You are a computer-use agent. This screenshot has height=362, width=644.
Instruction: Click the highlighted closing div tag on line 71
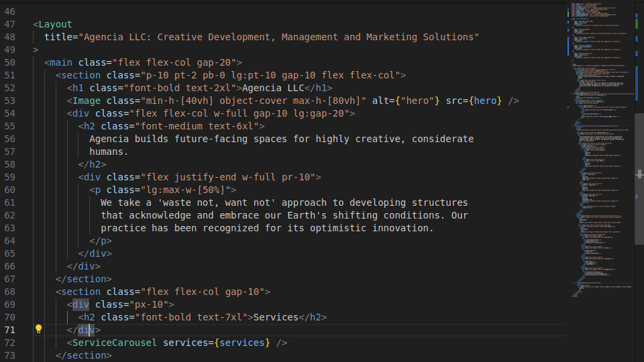87,330
